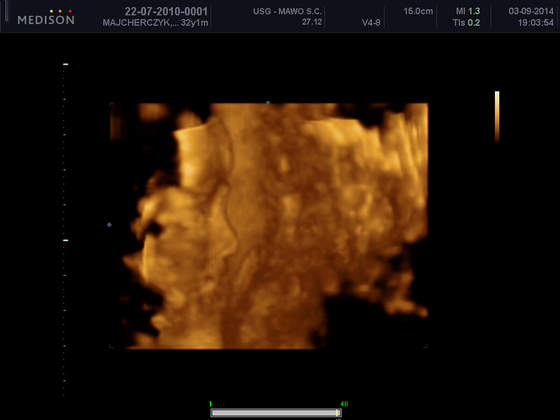Click the TIs 0.2 thermal index value
This screenshot has width=560, height=420.
point(466,23)
